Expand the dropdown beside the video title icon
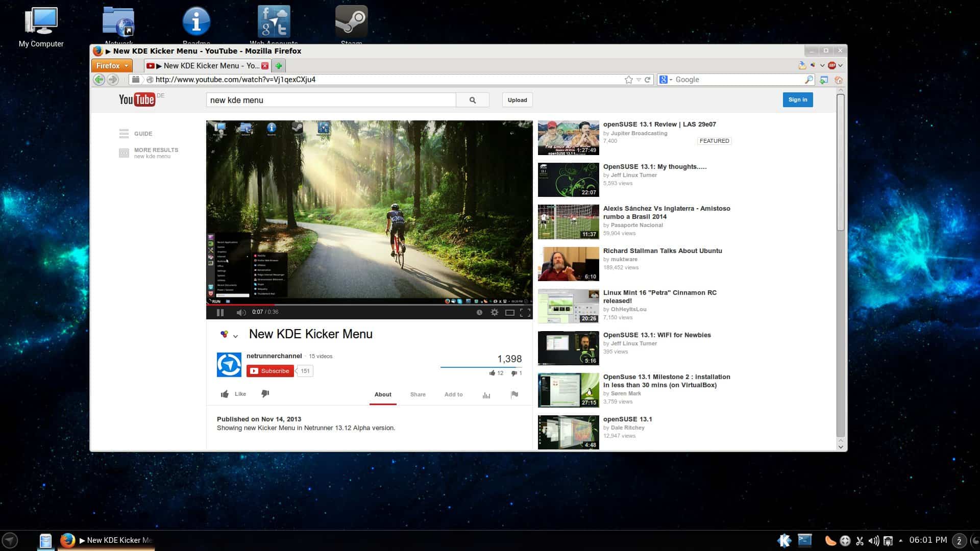 (235, 336)
